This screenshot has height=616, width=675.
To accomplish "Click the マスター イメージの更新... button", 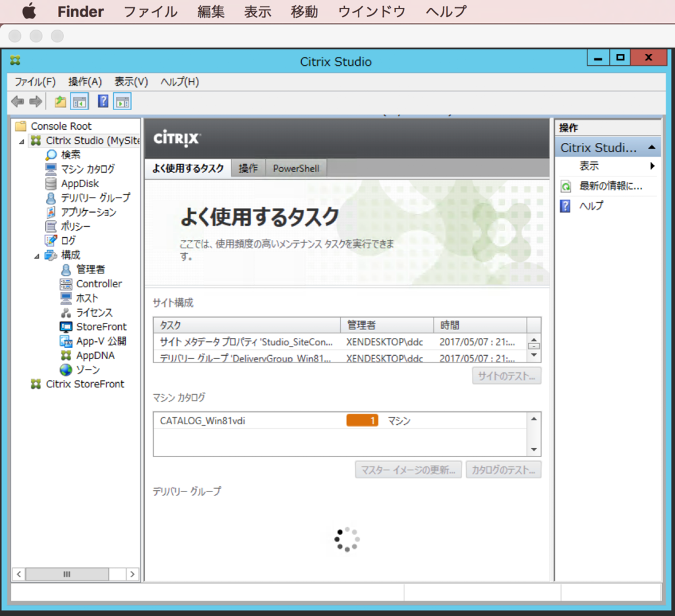I will point(408,470).
